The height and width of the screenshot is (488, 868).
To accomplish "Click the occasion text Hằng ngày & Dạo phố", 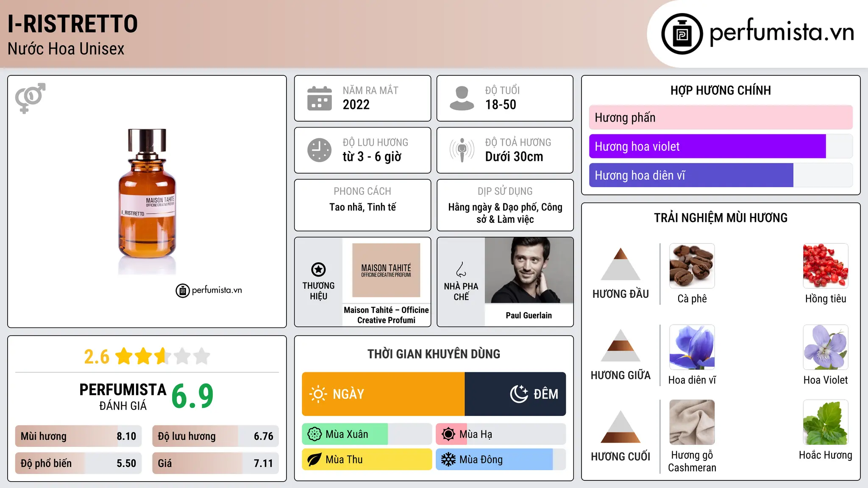I will click(x=493, y=207).
